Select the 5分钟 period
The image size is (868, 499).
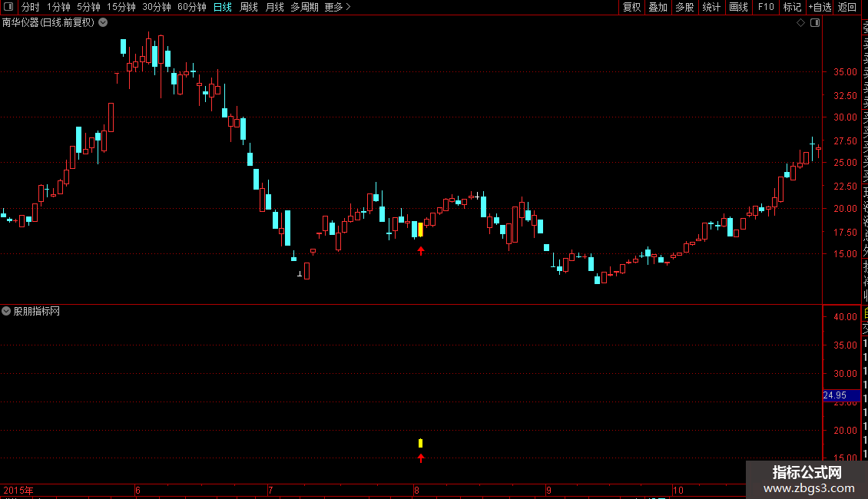[88, 7]
